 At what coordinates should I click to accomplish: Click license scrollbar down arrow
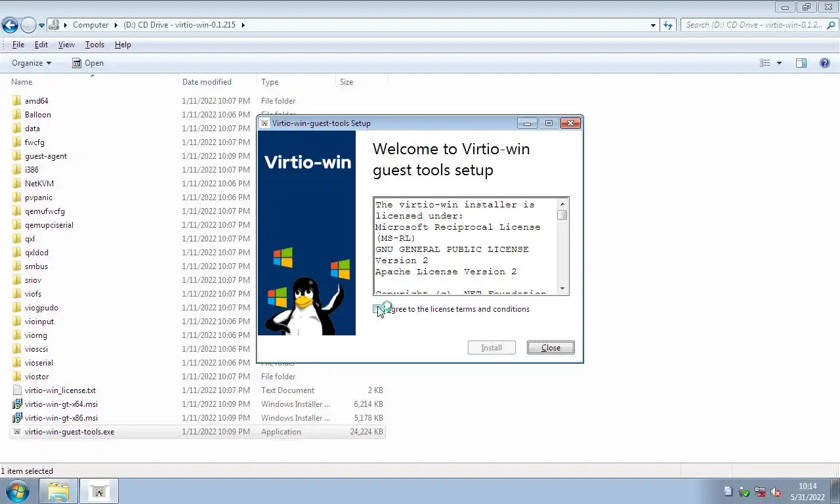pos(562,289)
